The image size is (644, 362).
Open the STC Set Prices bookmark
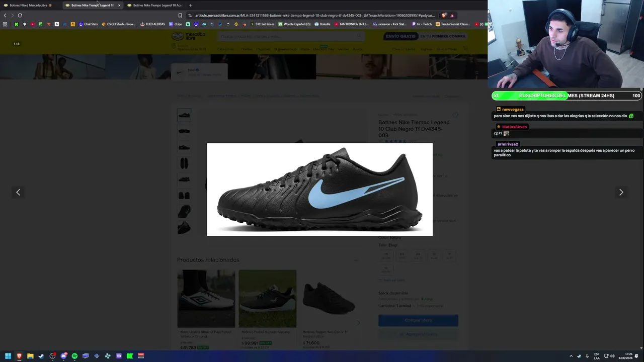click(x=262, y=24)
